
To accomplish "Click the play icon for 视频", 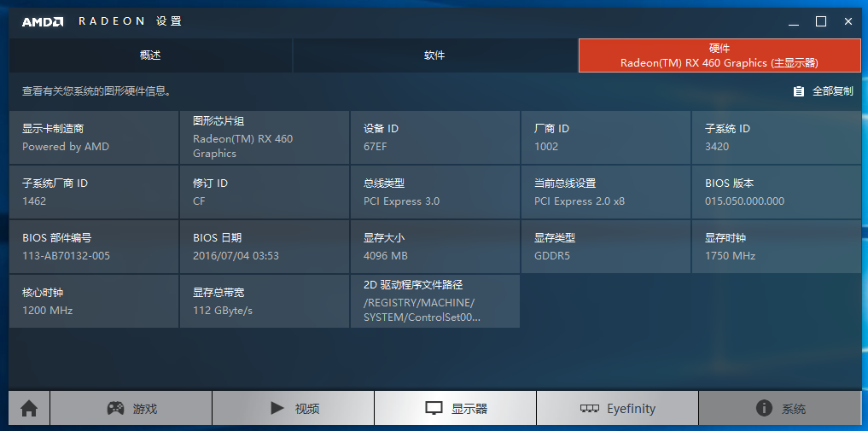I will coord(277,408).
